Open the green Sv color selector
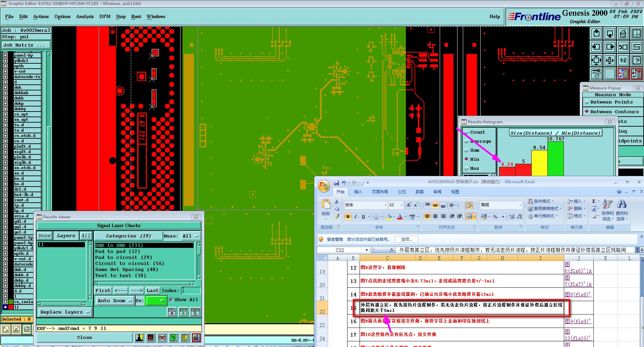 coord(156,301)
